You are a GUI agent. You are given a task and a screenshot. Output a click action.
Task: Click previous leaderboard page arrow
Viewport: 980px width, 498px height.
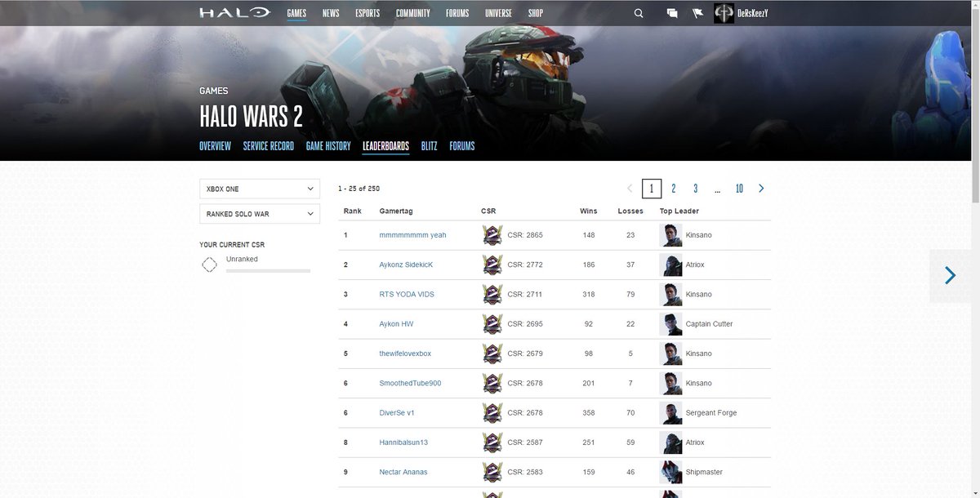tap(630, 189)
